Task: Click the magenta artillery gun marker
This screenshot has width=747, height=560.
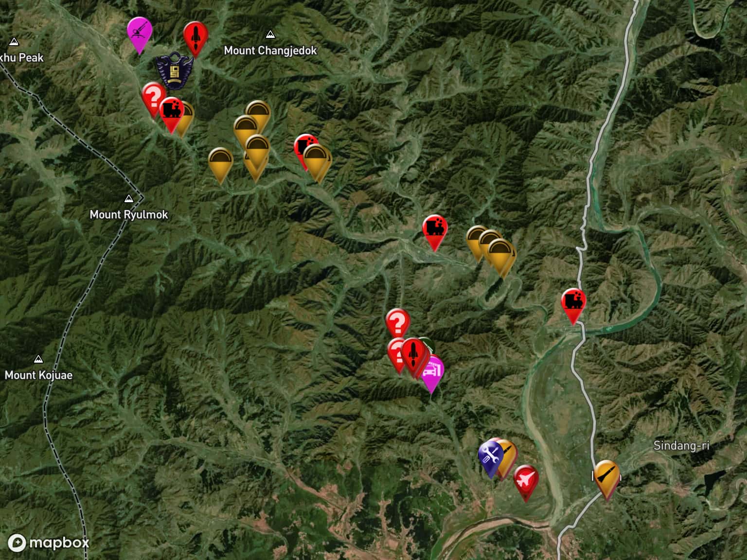Action: pos(140,31)
